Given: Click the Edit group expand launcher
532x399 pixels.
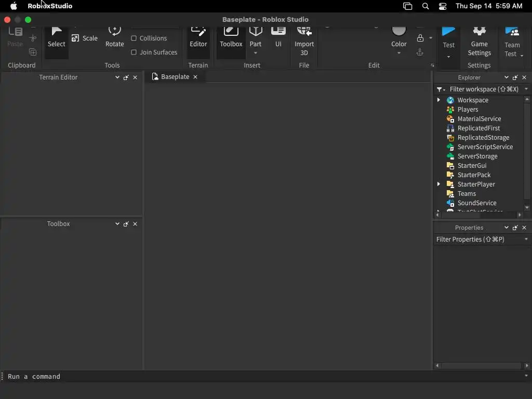Looking at the screenshot, I should pyautogui.click(x=432, y=65).
